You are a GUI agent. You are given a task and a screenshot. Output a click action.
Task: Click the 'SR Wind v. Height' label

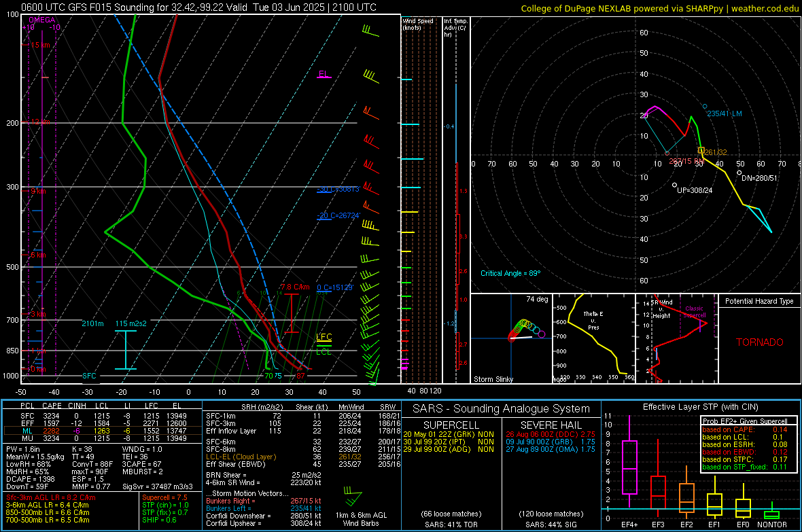pyautogui.click(x=662, y=309)
